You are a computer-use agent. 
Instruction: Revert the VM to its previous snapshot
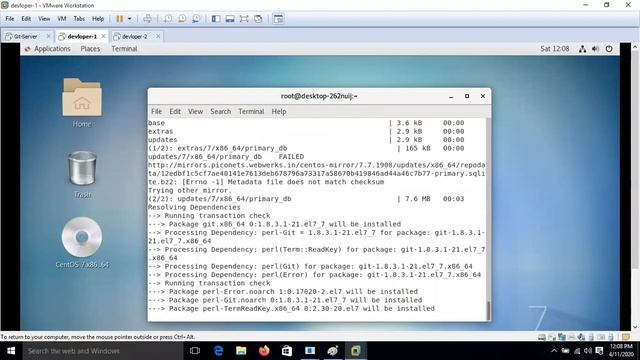182,19
